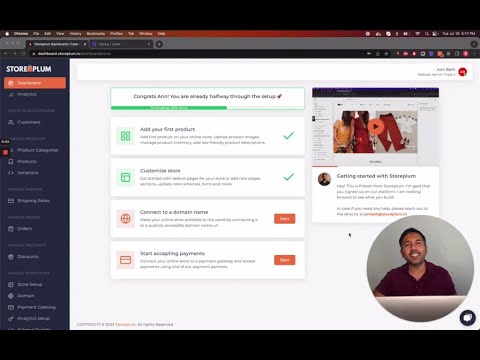Viewport: 480px width, 360px height.
Task: Click the Discounts gift icon
Action: 11,257
